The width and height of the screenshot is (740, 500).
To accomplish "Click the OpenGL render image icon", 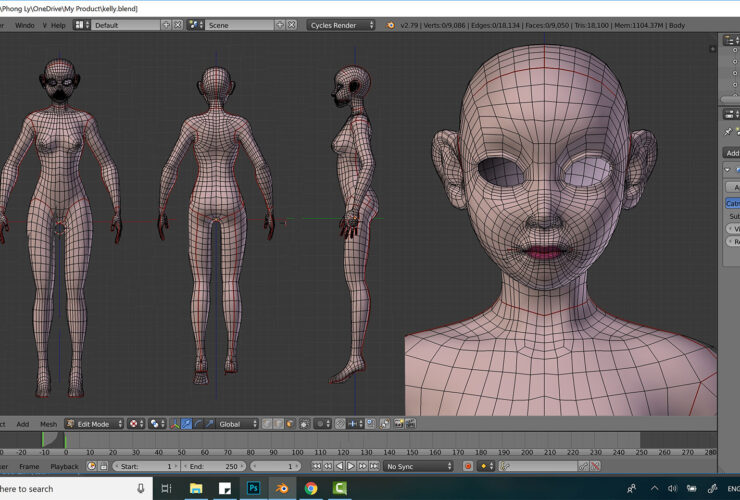I will pyautogui.click(x=399, y=424).
